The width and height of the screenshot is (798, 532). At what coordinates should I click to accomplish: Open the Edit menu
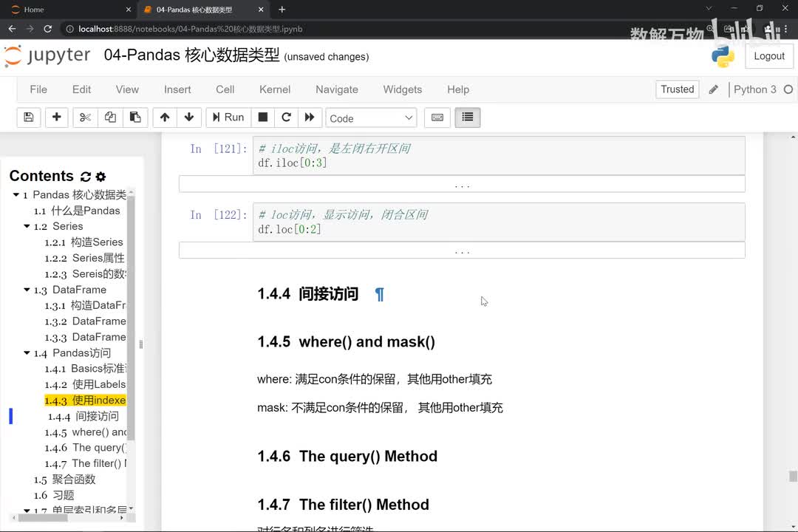pyautogui.click(x=81, y=89)
